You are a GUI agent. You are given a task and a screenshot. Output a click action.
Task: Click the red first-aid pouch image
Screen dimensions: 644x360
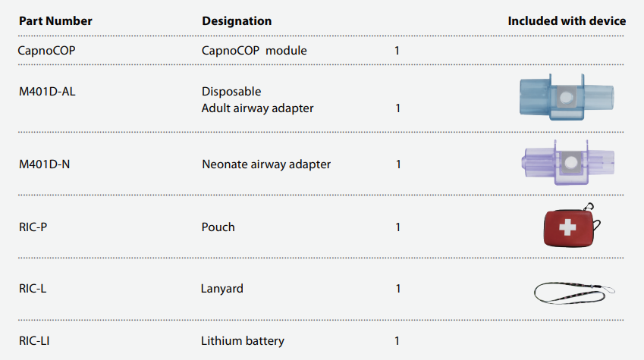pos(569,226)
